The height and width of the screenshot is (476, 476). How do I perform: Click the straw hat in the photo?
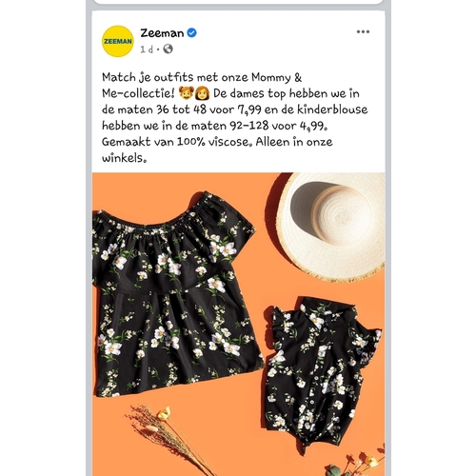331,227
